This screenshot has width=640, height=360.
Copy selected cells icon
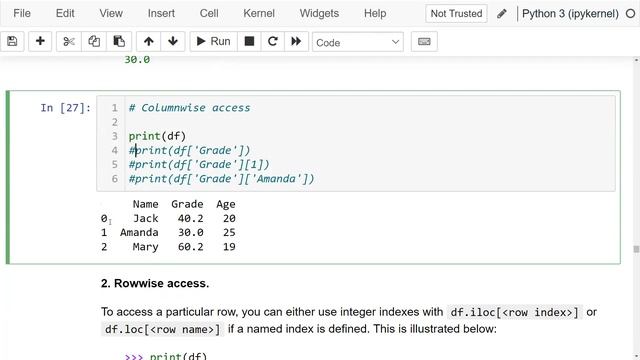pyautogui.click(x=94, y=41)
